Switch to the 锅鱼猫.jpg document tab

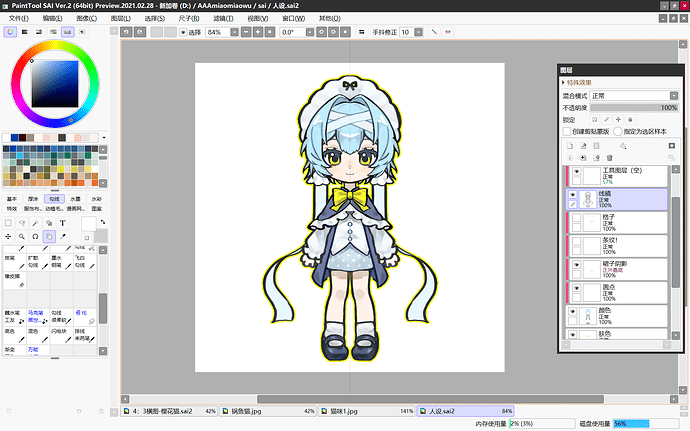click(268, 411)
